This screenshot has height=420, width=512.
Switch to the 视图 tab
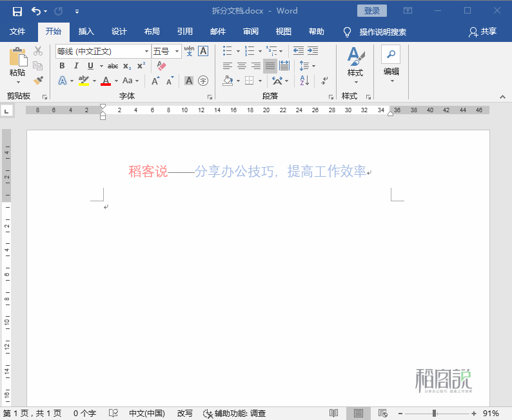pos(284,32)
